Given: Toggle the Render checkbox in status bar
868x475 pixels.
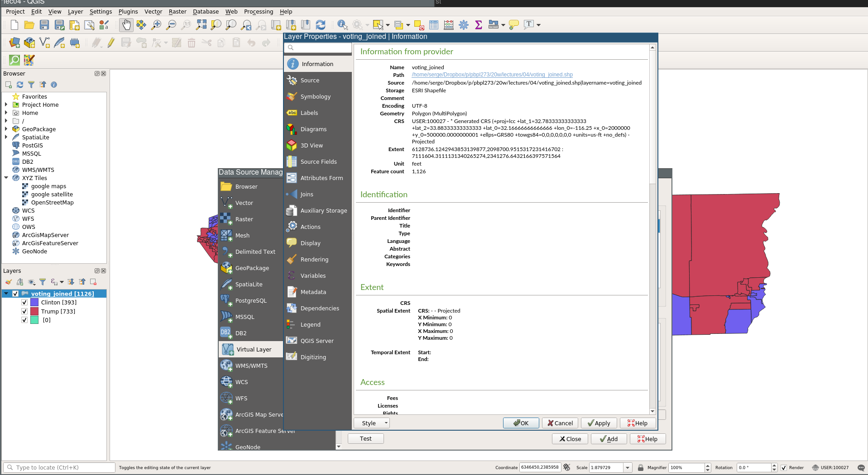Looking at the screenshot, I should tap(784, 468).
